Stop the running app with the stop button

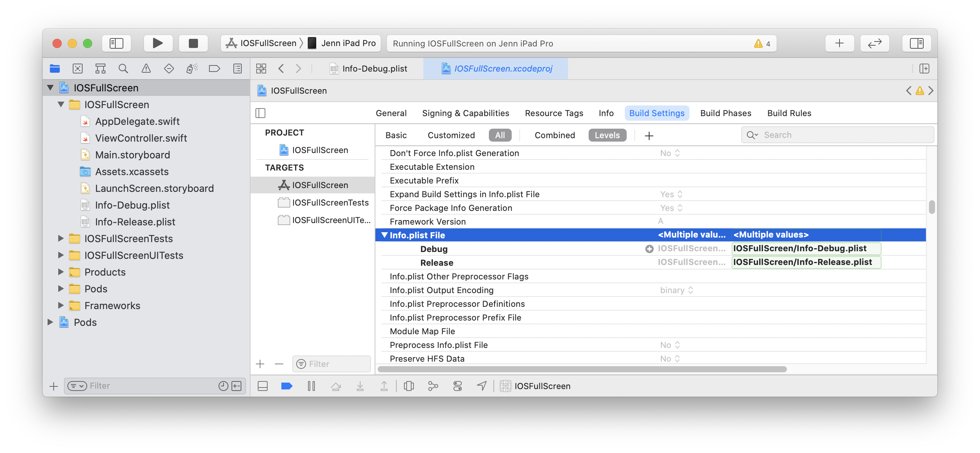click(x=193, y=43)
